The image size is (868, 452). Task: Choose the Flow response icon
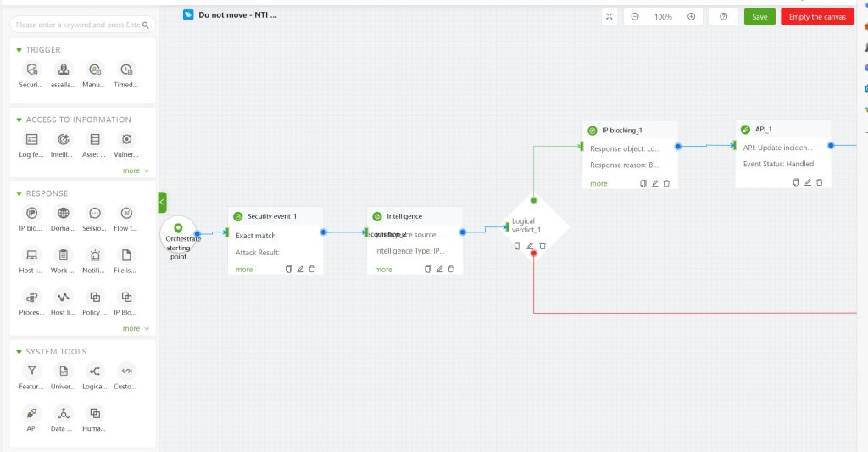click(127, 213)
